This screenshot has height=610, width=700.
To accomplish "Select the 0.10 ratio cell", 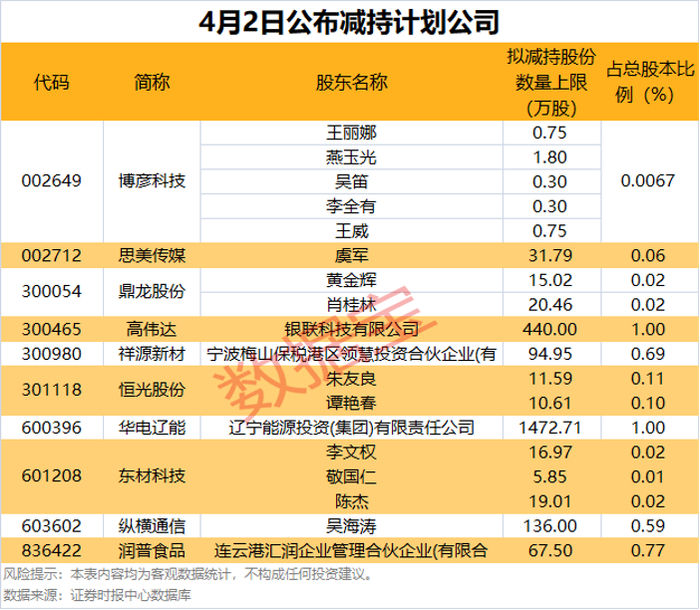I will click(x=648, y=403).
